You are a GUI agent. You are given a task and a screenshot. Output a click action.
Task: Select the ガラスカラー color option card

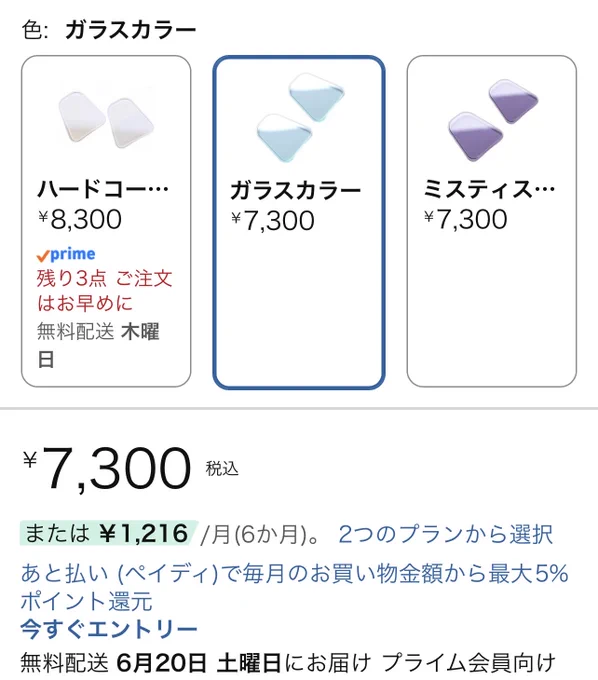[299, 222]
